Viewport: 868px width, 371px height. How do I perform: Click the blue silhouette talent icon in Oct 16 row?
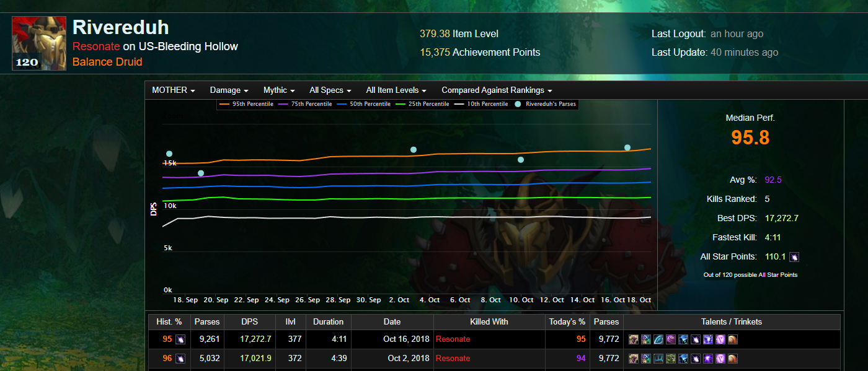pyautogui.click(x=683, y=339)
